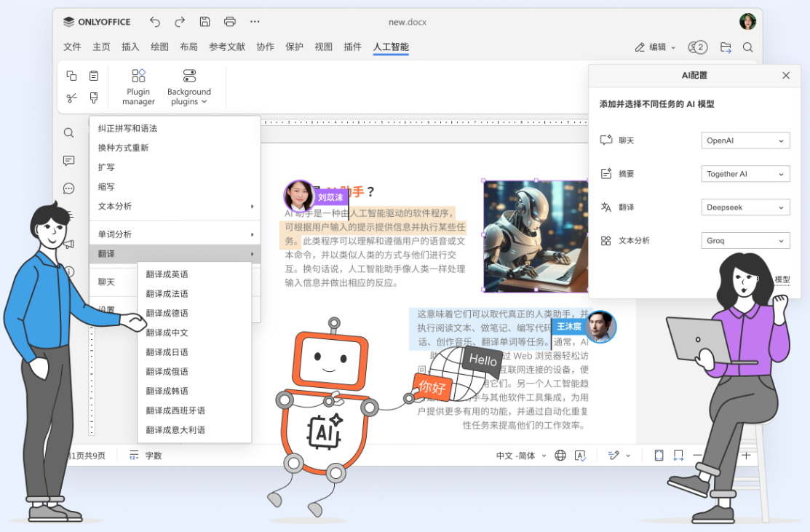Switch to the 插件 tab

coord(352,47)
